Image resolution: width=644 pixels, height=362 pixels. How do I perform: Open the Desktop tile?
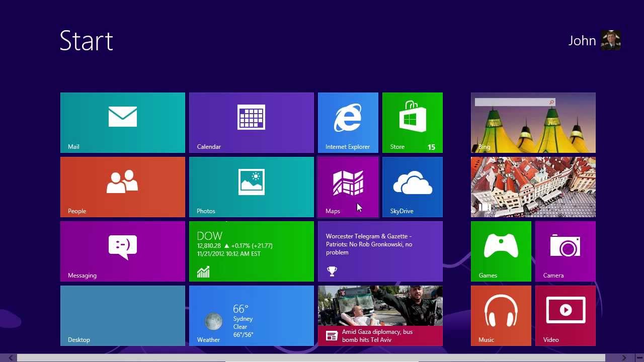click(x=123, y=316)
